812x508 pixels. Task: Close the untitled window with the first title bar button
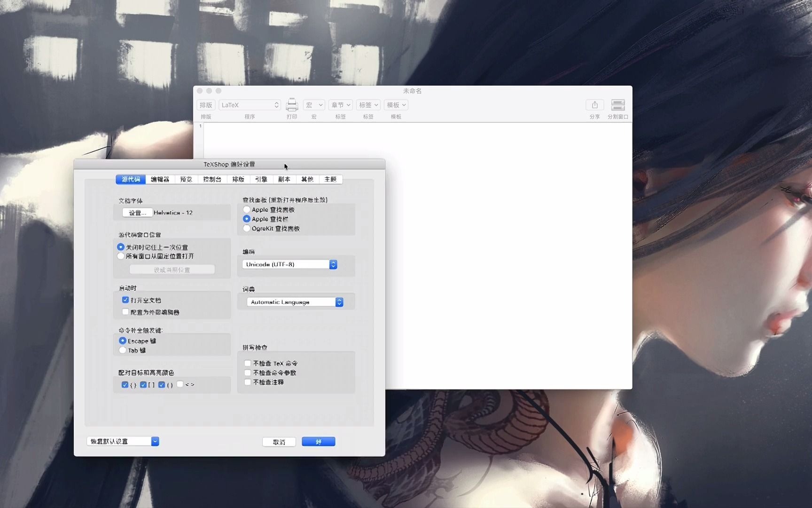[200, 91]
